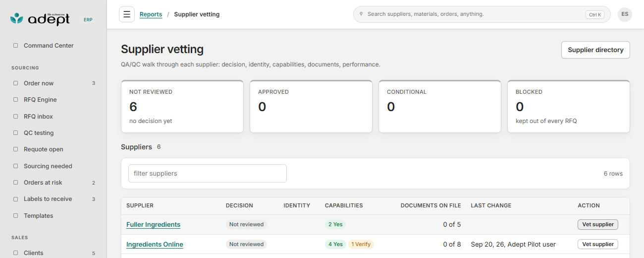644x258 pixels.
Task: Click the 6 rows count label
Action: [x=613, y=174]
